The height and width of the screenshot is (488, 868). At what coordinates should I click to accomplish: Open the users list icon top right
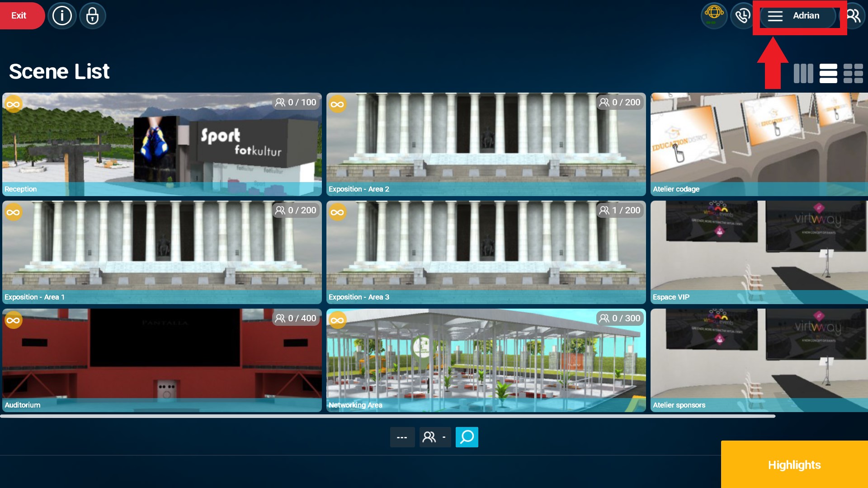pos(854,16)
